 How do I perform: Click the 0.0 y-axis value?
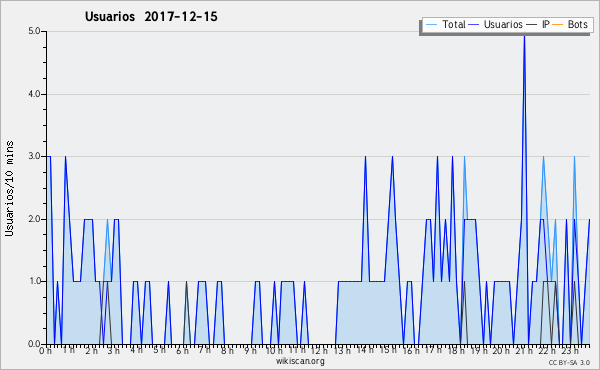34,344
